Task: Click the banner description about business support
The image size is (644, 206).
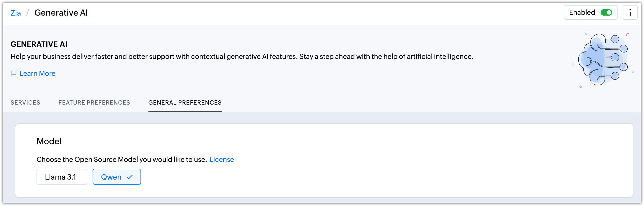Action: pyautogui.click(x=242, y=57)
